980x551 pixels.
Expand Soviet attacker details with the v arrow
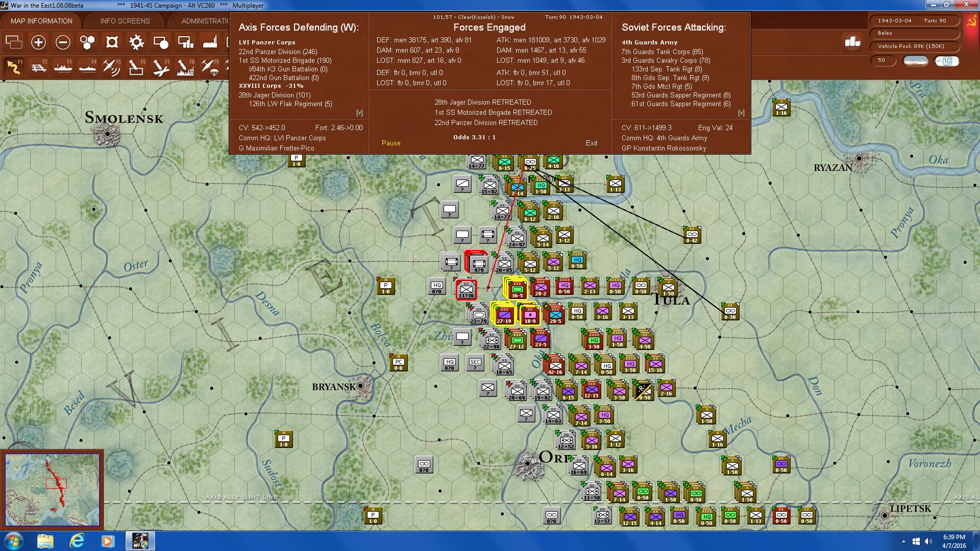(x=741, y=112)
